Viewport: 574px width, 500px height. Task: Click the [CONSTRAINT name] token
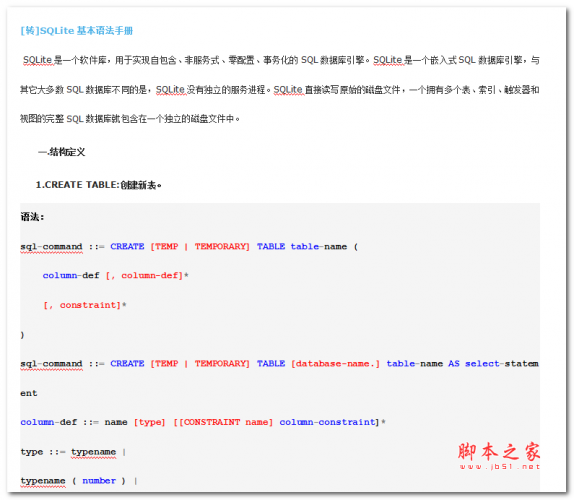(x=223, y=422)
